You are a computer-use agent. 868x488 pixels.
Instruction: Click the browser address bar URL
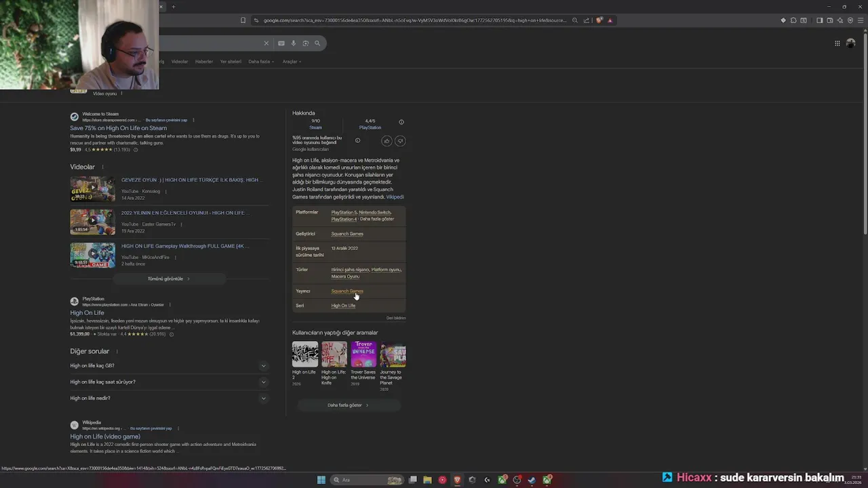pyautogui.click(x=414, y=20)
